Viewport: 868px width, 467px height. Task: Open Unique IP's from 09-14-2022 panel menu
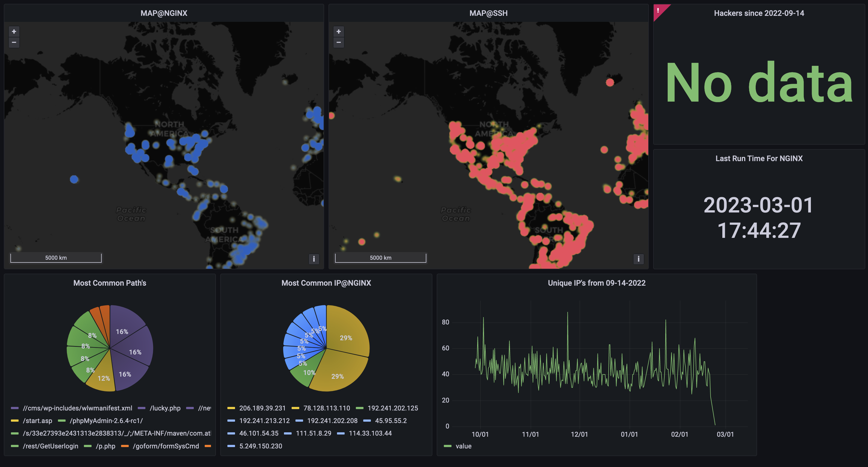tap(596, 283)
